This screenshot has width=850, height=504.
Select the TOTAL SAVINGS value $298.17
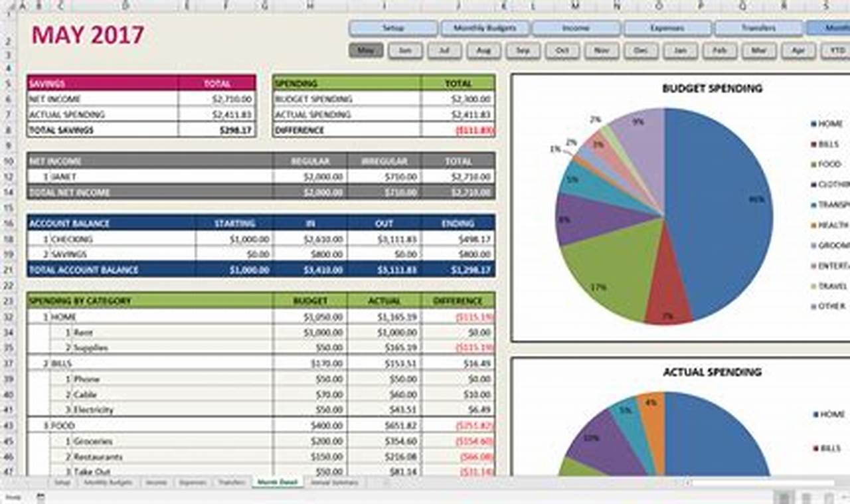[217, 130]
